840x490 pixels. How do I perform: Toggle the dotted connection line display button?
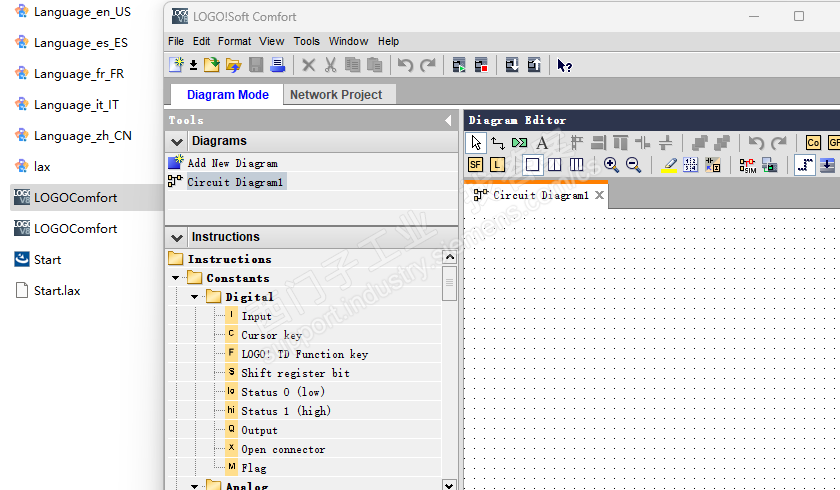805,164
